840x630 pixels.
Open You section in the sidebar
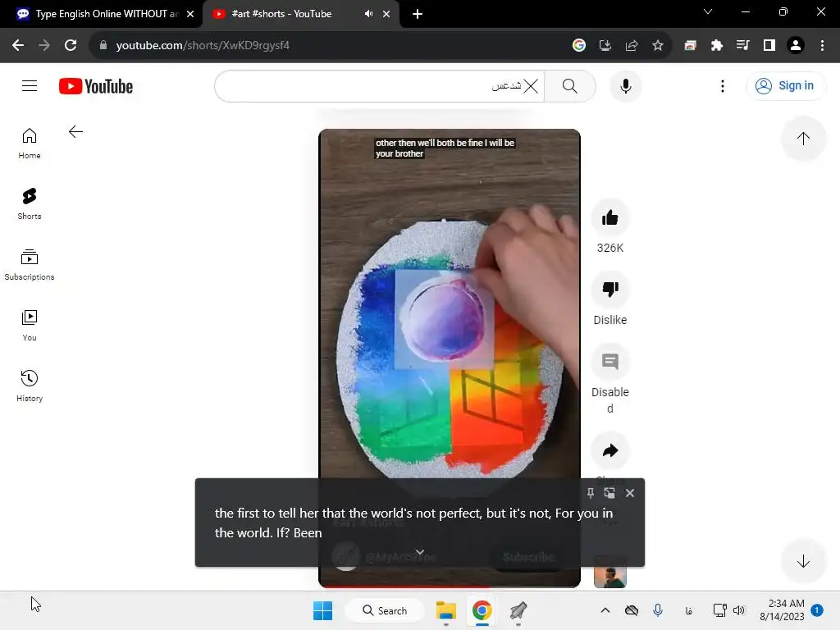point(30,325)
